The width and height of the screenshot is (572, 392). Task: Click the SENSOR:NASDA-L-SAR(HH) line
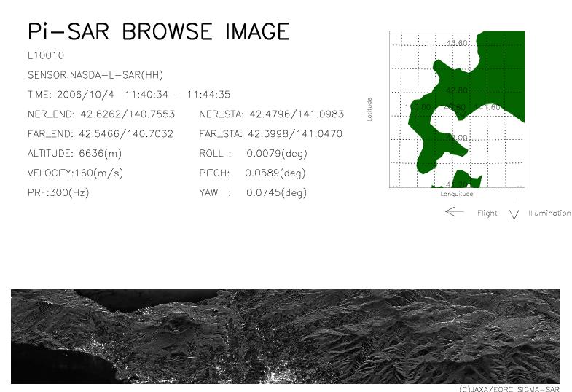95,75
